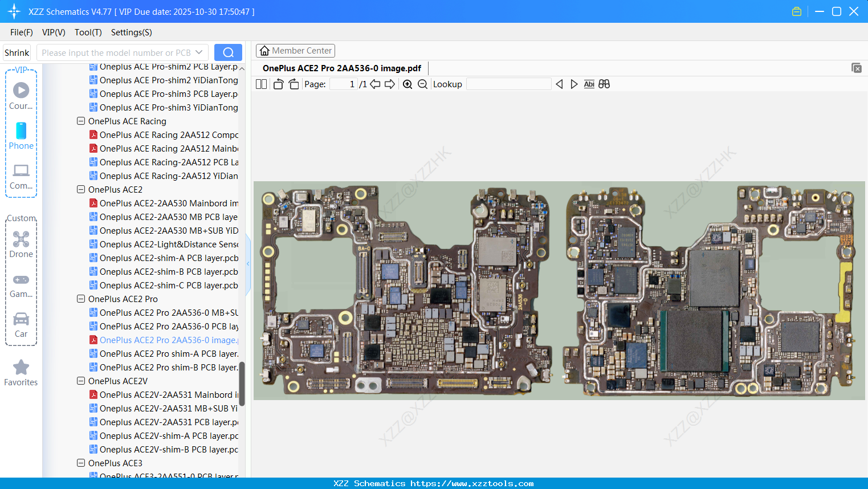Open Favorites from the sidebar
Image resolution: width=868 pixels, height=489 pixels.
tap(21, 373)
